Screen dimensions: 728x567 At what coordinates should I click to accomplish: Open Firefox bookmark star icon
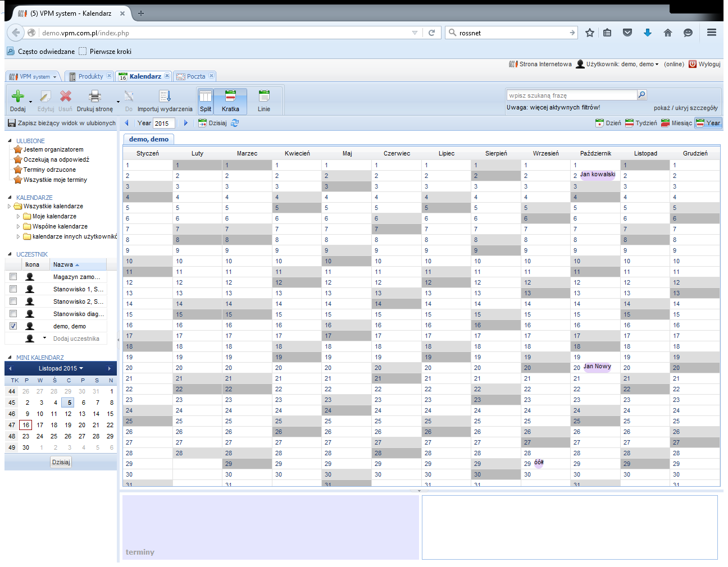(590, 33)
